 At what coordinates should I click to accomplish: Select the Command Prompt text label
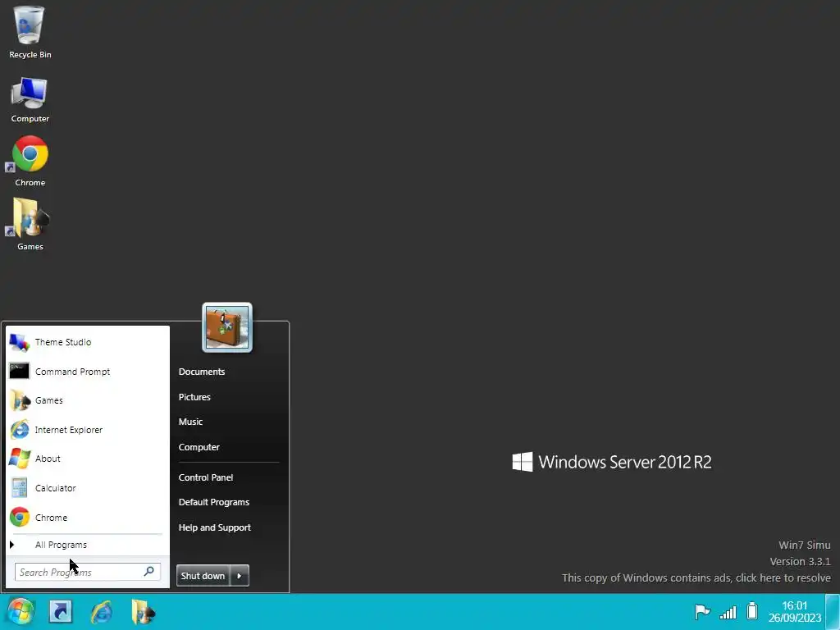tap(72, 372)
